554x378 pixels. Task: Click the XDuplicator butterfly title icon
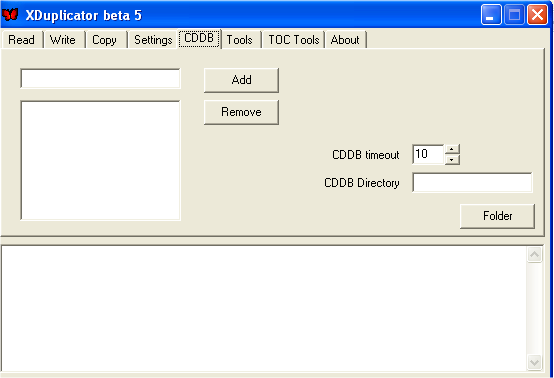point(10,14)
